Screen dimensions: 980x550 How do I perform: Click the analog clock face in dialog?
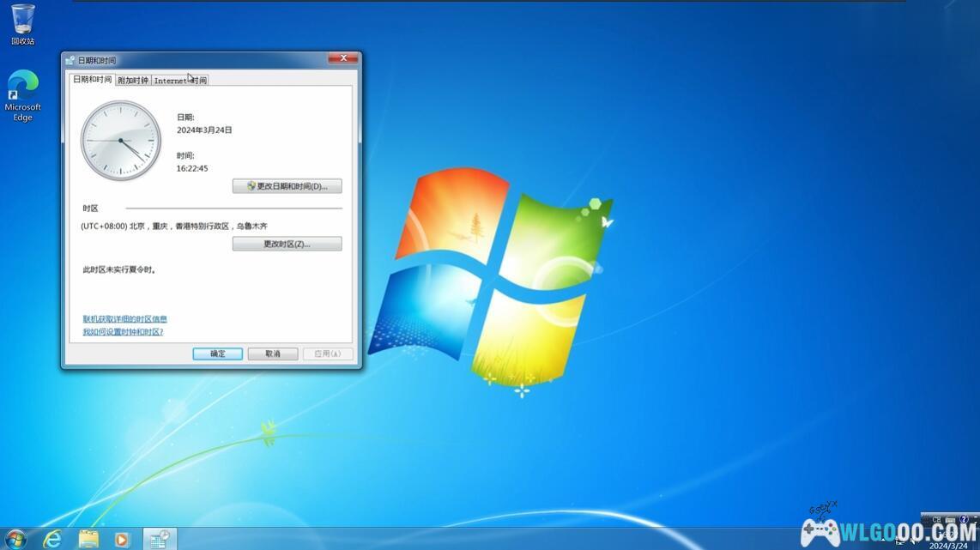[x=121, y=141]
